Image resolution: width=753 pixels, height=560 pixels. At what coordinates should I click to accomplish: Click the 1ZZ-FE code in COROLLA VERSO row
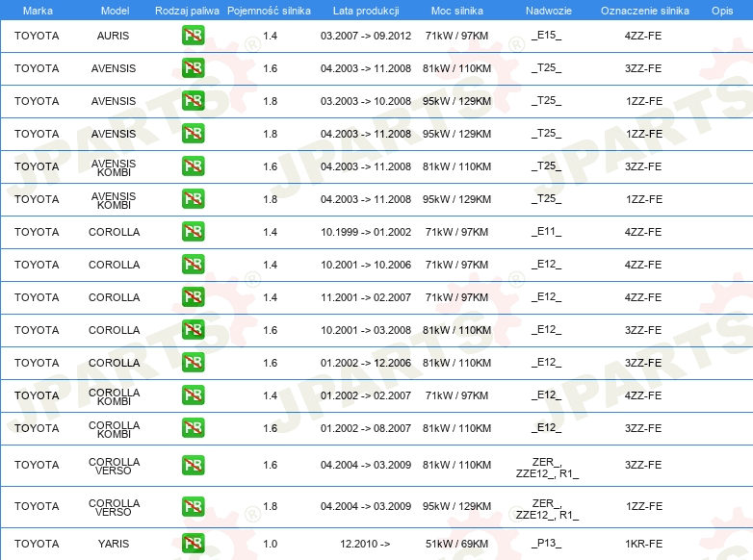[x=644, y=506]
